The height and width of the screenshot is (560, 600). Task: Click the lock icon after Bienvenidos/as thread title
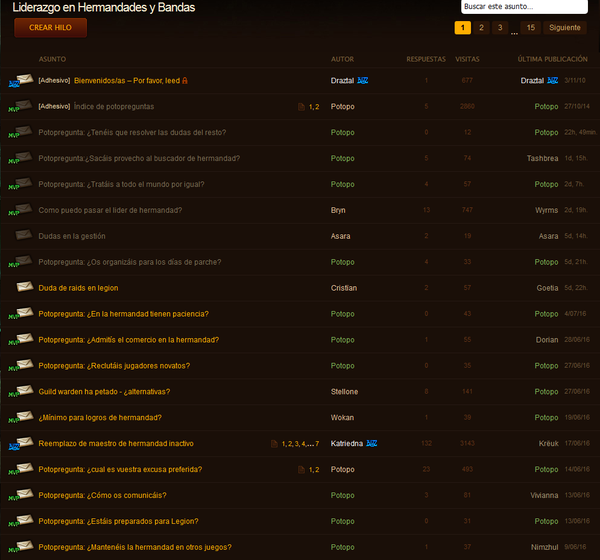[x=185, y=80]
